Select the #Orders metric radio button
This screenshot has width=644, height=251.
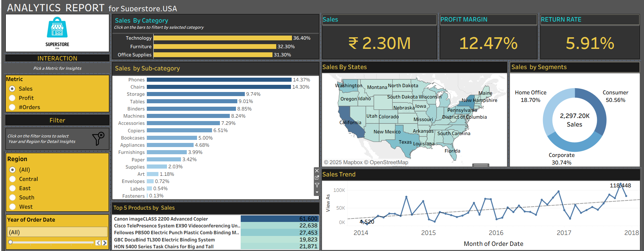[x=12, y=107]
